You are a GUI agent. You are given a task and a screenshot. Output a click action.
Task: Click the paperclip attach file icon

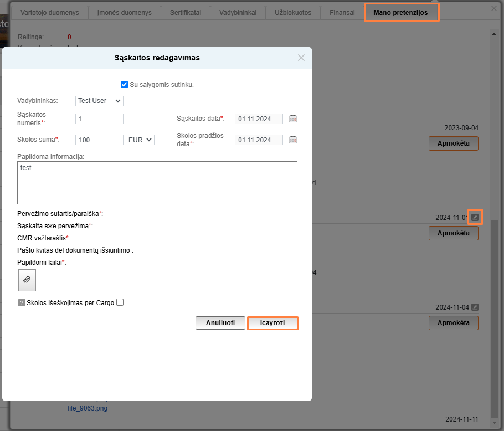click(x=27, y=280)
